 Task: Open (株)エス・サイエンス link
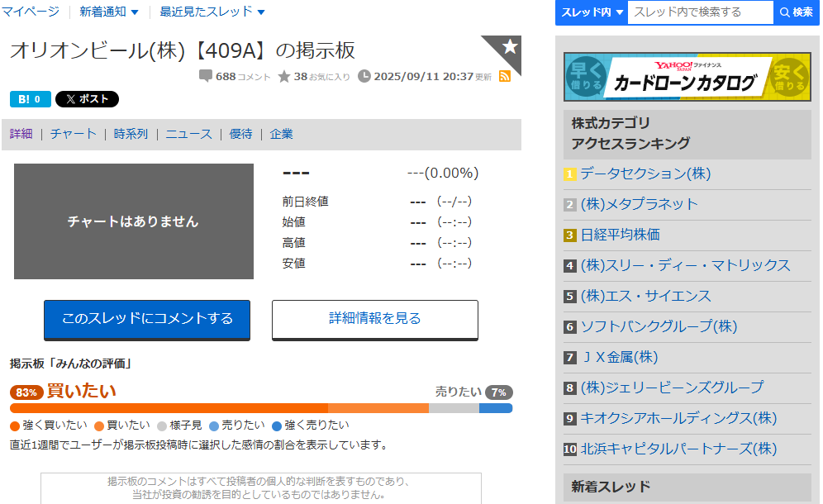(646, 296)
